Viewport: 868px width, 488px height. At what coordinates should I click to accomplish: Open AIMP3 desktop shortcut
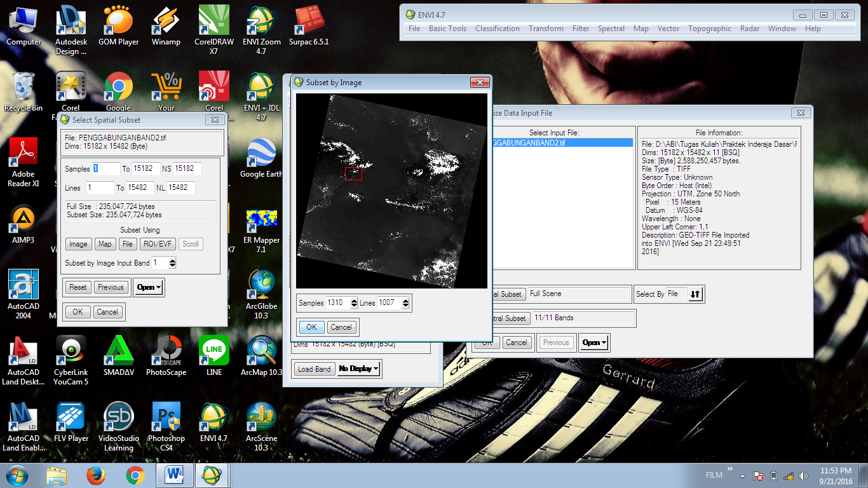tap(24, 224)
